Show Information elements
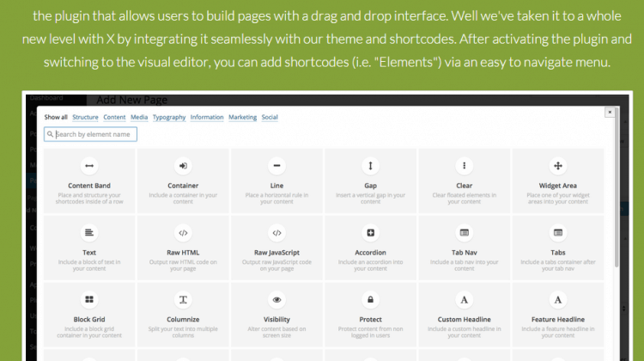Screen dimensions: 644x361 pyautogui.click(x=207, y=117)
